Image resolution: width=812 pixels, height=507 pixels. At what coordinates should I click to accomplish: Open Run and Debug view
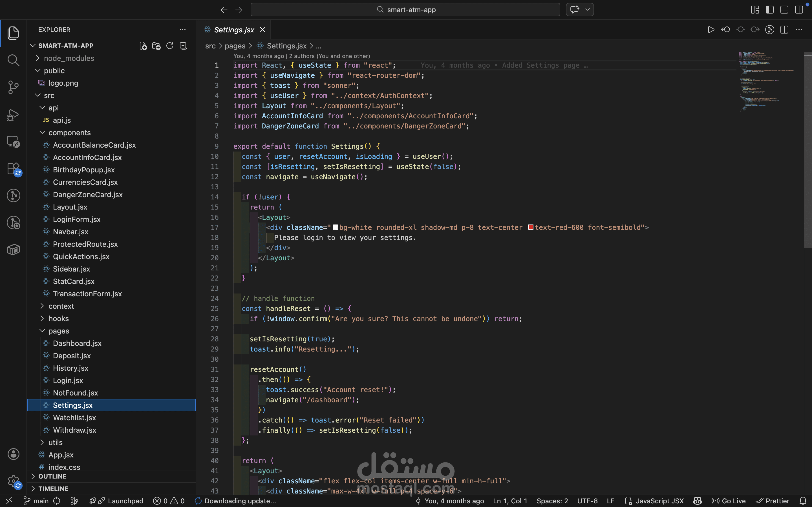(x=13, y=115)
